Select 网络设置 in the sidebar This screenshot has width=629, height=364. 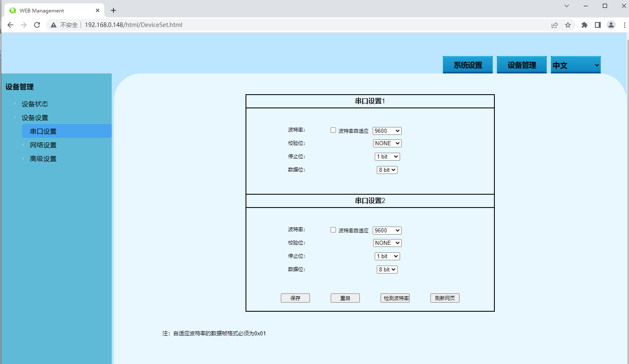[x=43, y=145]
